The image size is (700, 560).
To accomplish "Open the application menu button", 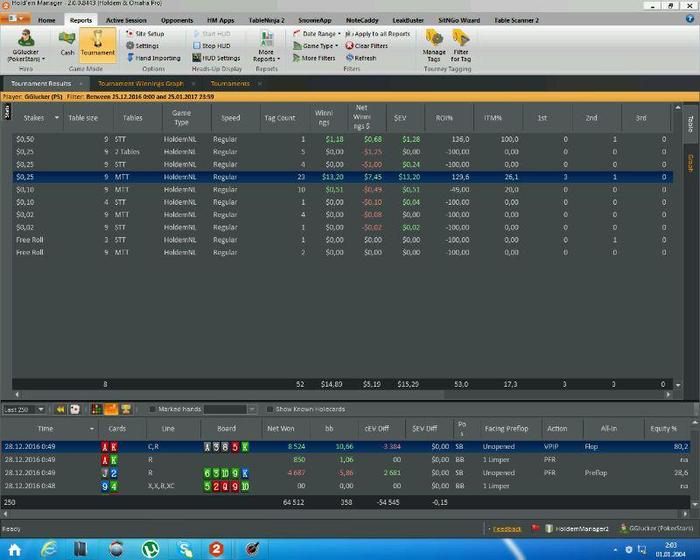I will 16,19.
